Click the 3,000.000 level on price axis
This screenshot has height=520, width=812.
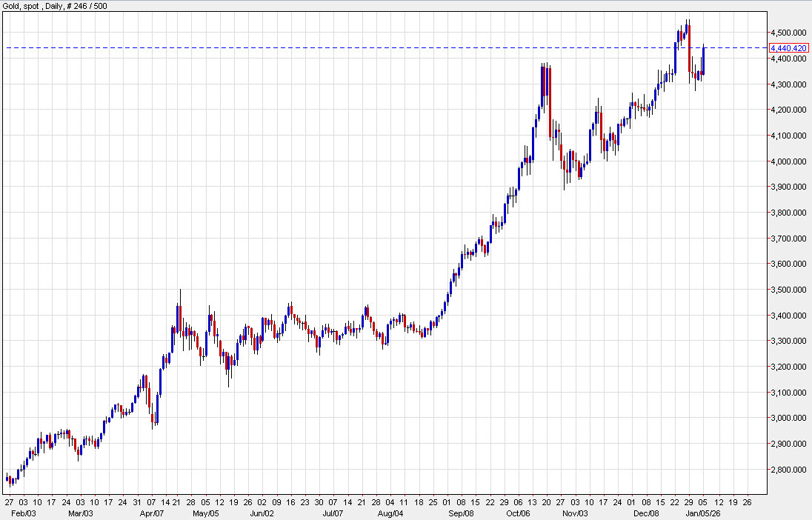788,418
